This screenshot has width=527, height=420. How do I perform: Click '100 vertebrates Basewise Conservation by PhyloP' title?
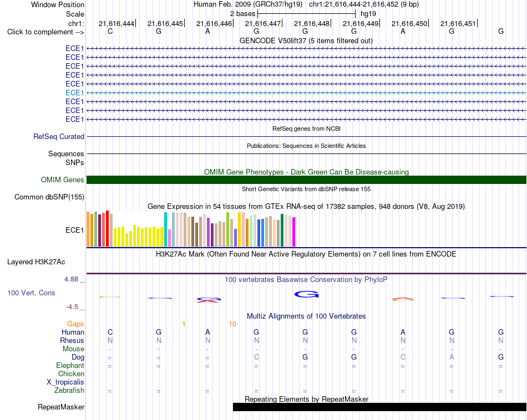[306, 280]
